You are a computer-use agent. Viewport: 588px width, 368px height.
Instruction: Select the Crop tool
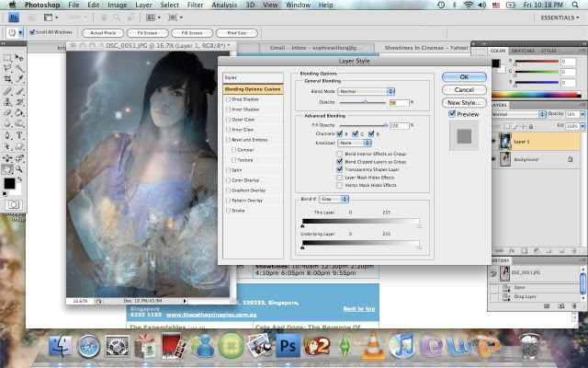point(7,79)
